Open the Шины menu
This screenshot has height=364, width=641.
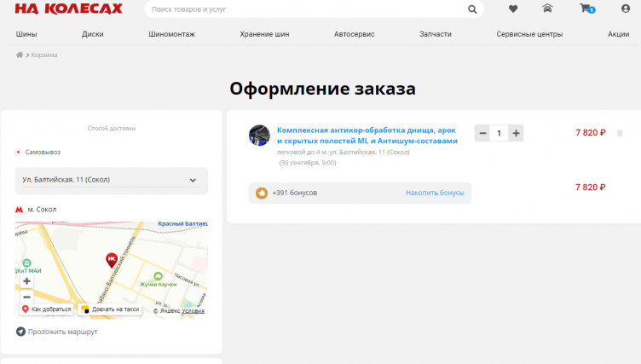pyautogui.click(x=26, y=34)
